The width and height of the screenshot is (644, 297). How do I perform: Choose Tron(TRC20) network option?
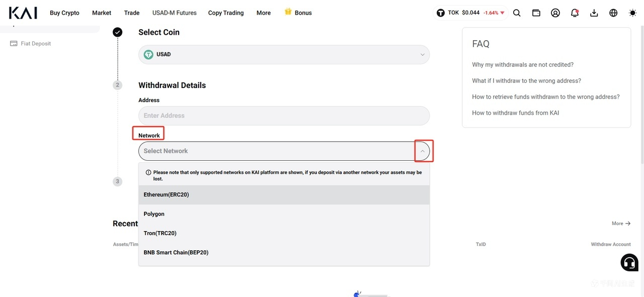284,233
